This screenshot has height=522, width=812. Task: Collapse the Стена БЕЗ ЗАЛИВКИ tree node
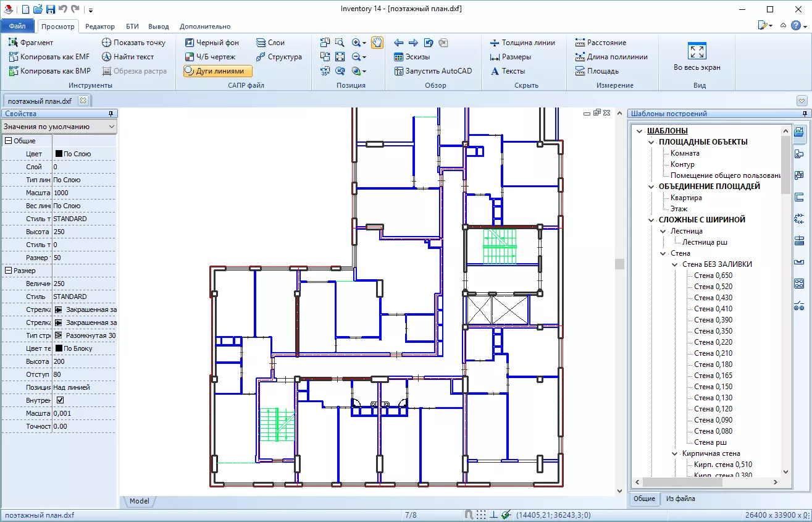tap(675, 264)
